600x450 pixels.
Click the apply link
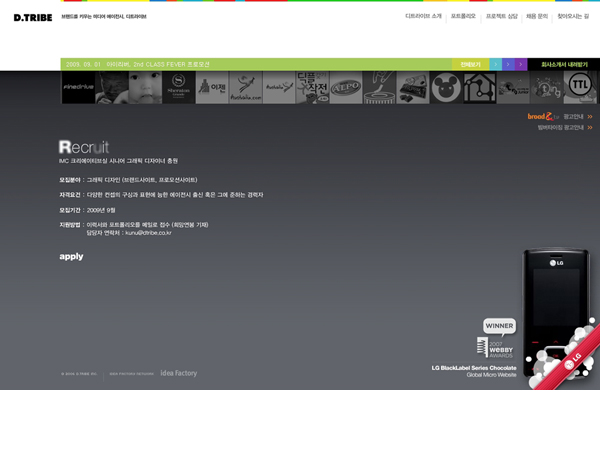(71, 257)
